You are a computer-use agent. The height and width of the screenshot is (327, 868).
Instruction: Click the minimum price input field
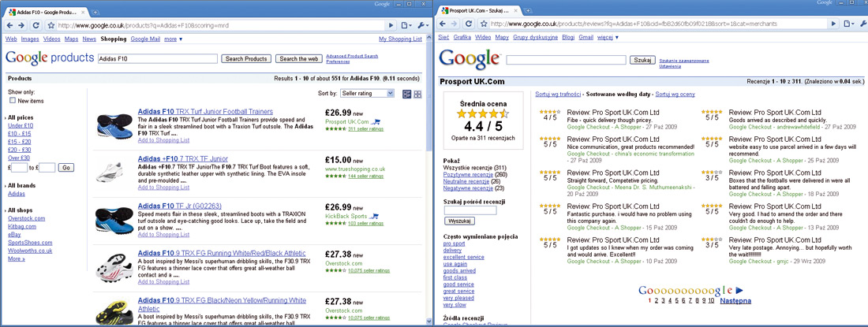(20, 167)
